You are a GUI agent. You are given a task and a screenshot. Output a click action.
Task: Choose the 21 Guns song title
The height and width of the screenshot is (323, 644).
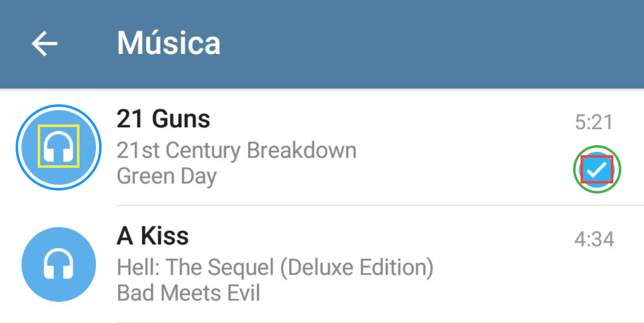164,119
